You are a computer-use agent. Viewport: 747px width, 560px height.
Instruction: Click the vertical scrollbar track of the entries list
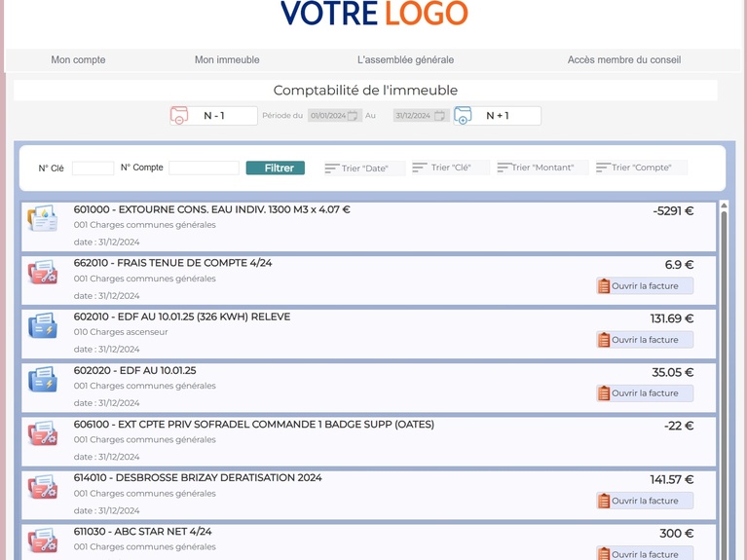pos(724,385)
